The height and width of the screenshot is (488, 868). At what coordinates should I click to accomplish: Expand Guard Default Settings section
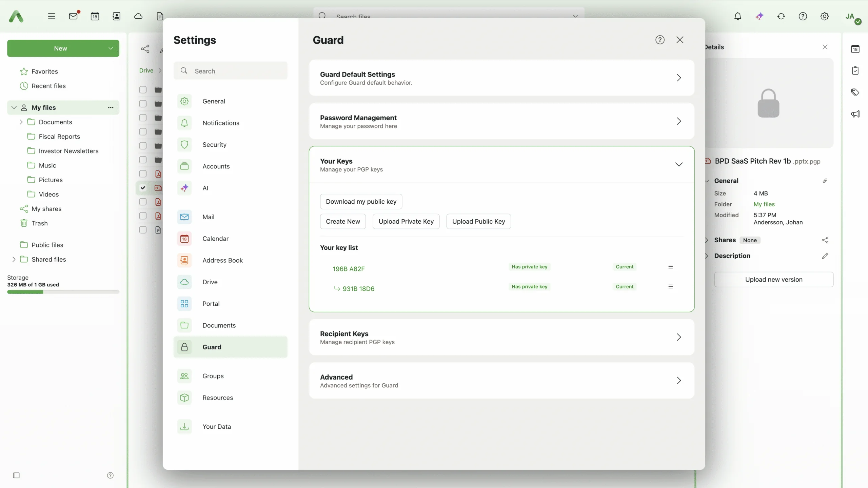(x=678, y=78)
